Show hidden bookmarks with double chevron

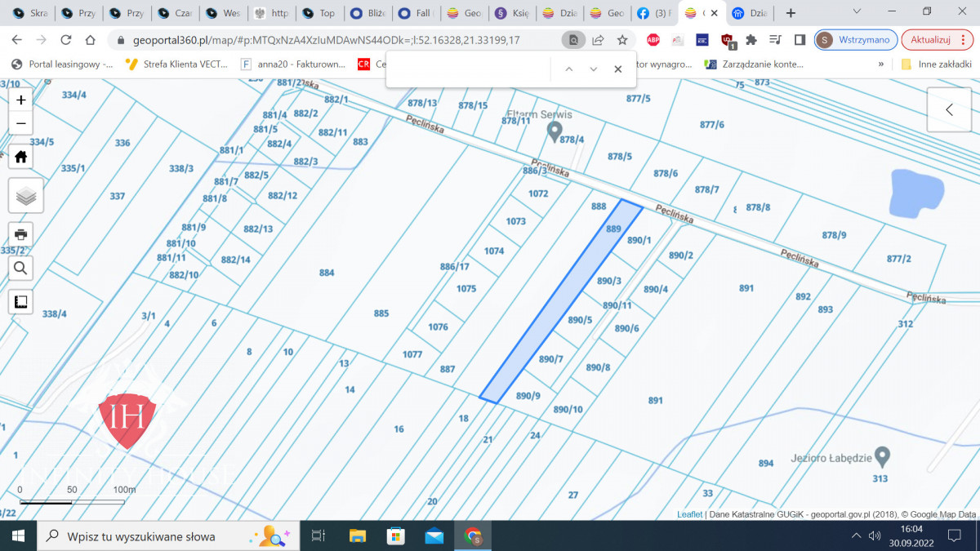coord(880,64)
